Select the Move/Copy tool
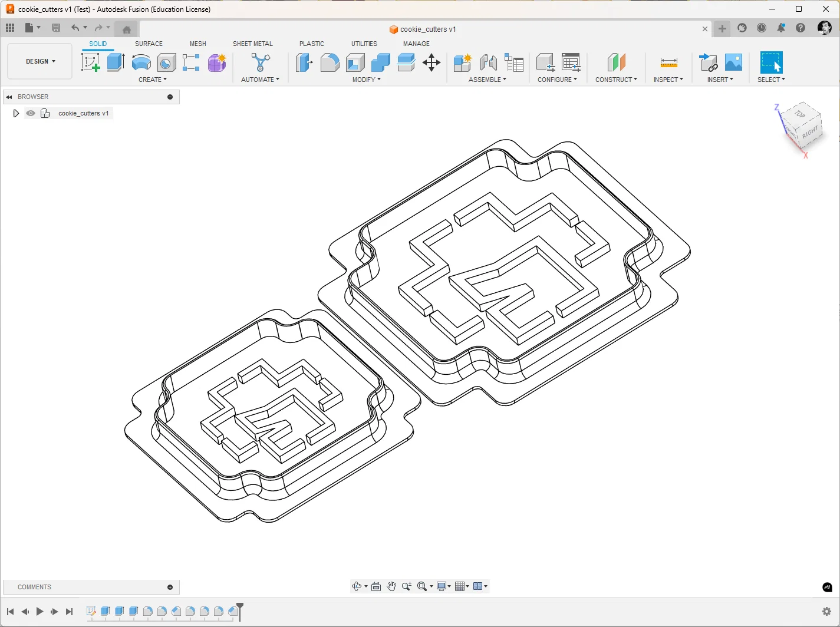 pyautogui.click(x=431, y=62)
